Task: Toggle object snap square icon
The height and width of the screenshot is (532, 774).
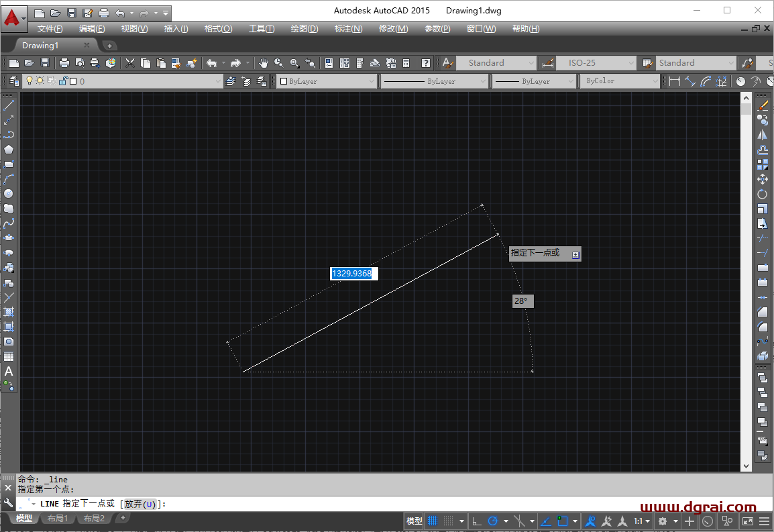Action: pyautogui.click(x=562, y=521)
